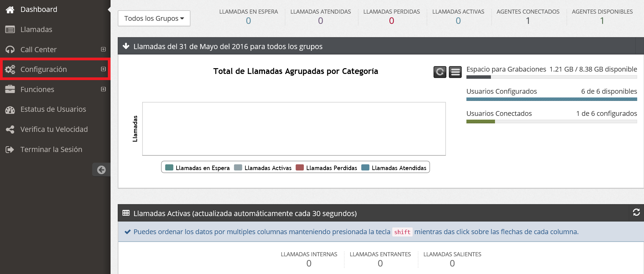Click the Call Center headset icon

tap(10, 49)
